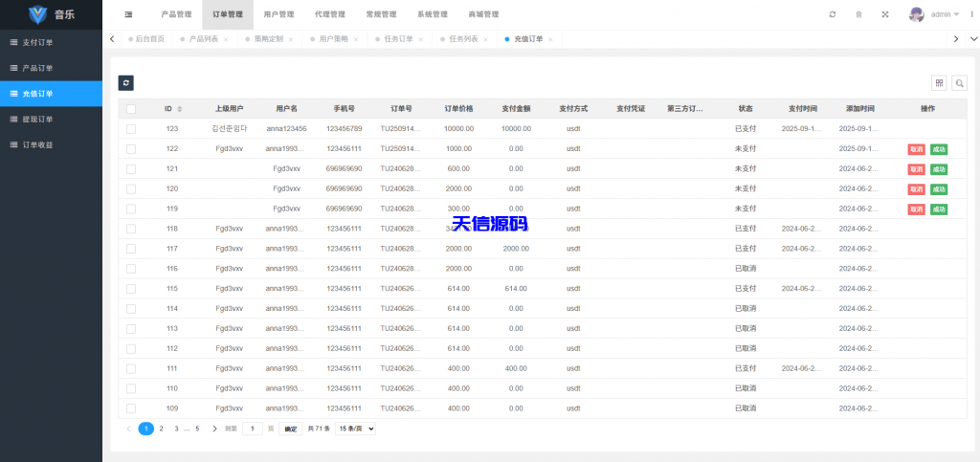Check the row checkbox for ID 121
980x462 pixels.
tap(130, 168)
